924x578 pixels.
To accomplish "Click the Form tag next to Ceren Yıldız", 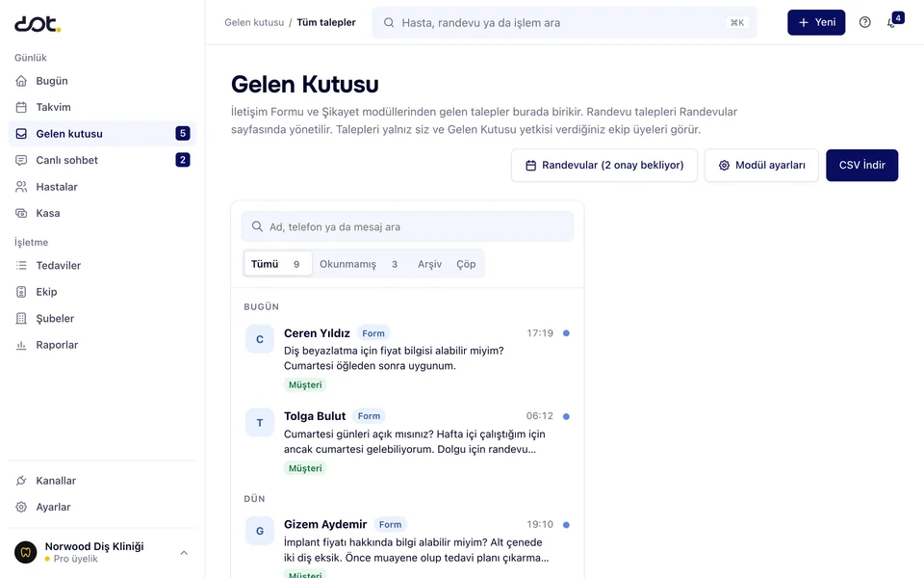I will pyautogui.click(x=373, y=333).
